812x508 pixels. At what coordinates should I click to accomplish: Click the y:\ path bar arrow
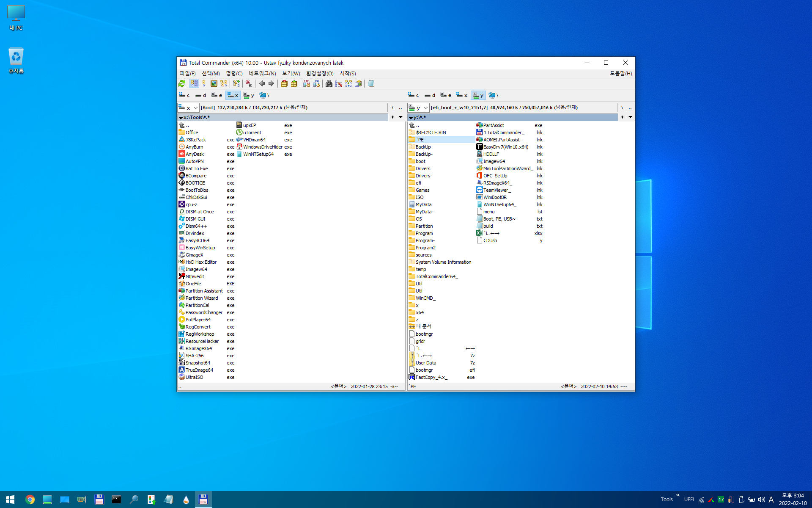411,118
